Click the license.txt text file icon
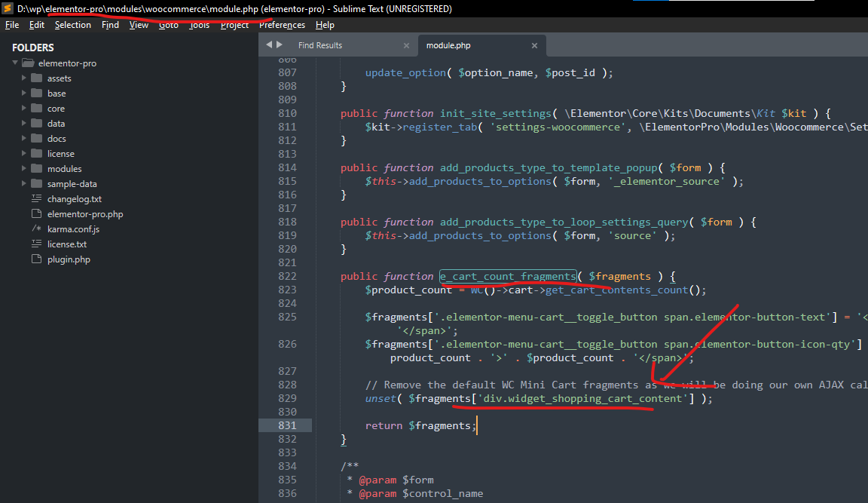 tap(36, 244)
